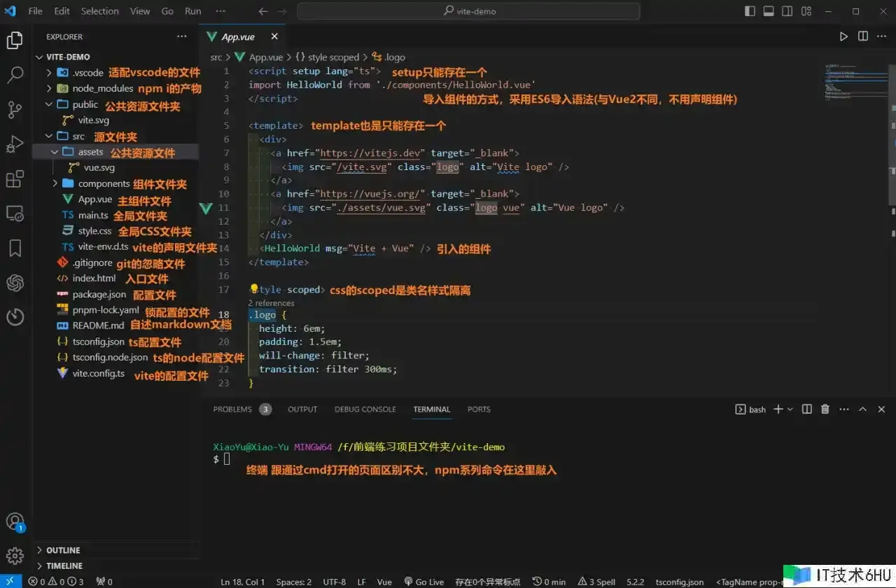This screenshot has width=896, height=588.
Task: Open the Accounts menu icon
Action: click(x=15, y=522)
